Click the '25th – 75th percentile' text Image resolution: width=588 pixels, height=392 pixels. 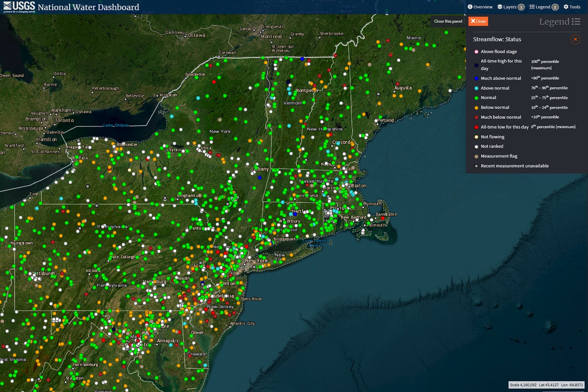pyautogui.click(x=549, y=97)
